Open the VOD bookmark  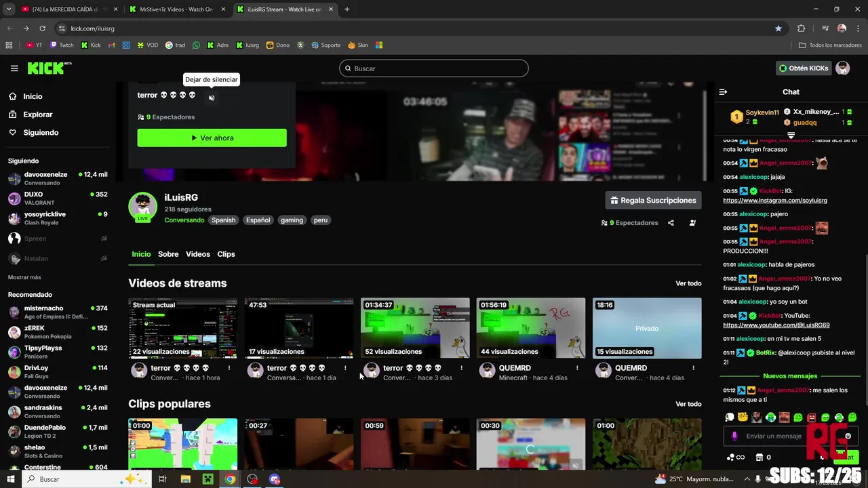click(x=147, y=45)
